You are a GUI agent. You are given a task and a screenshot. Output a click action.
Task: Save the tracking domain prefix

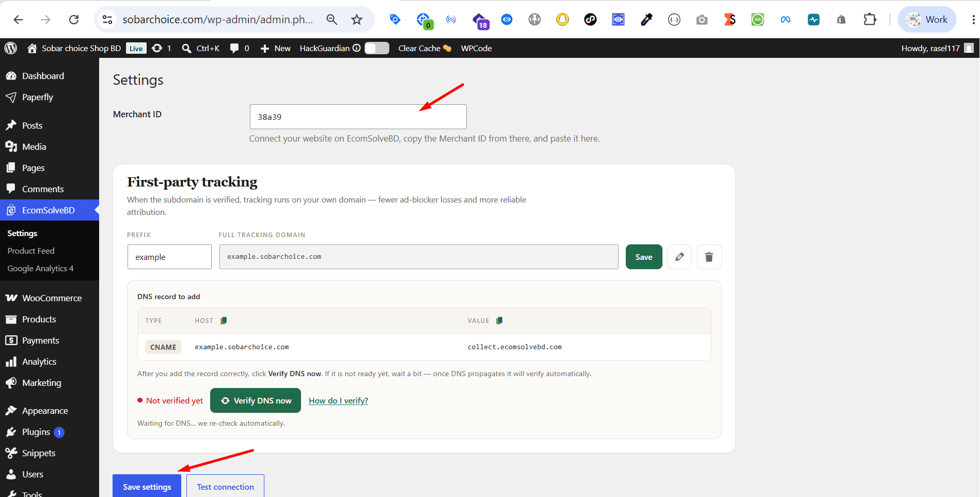[644, 257]
